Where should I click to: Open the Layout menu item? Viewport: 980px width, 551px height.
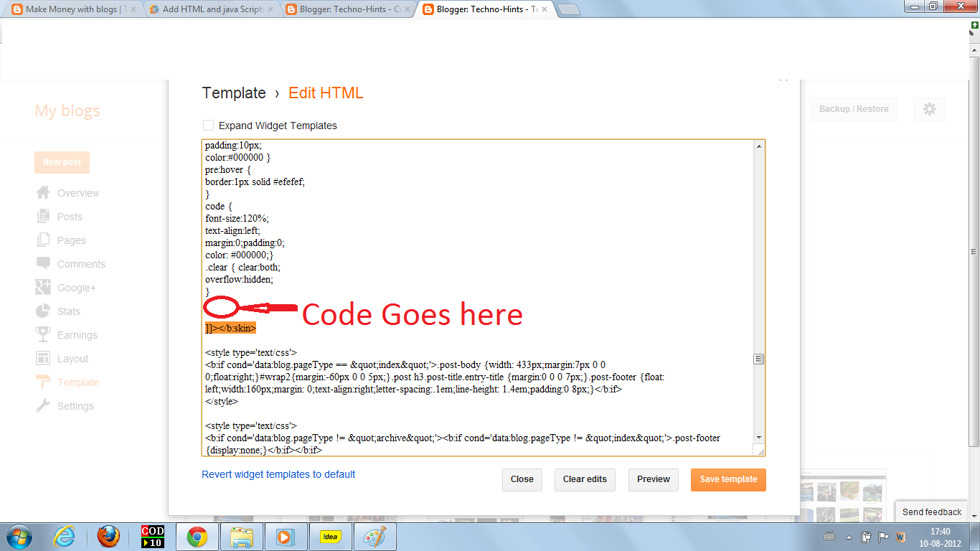point(73,359)
